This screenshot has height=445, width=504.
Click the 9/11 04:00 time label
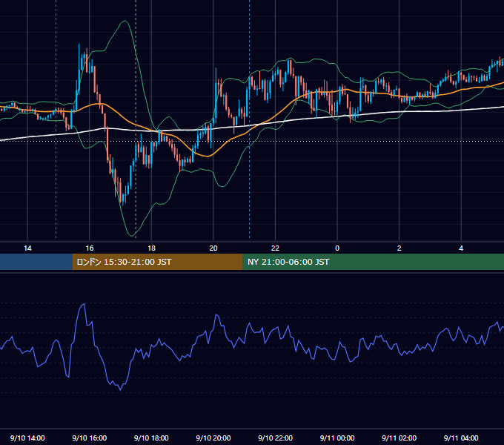coord(461,438)
